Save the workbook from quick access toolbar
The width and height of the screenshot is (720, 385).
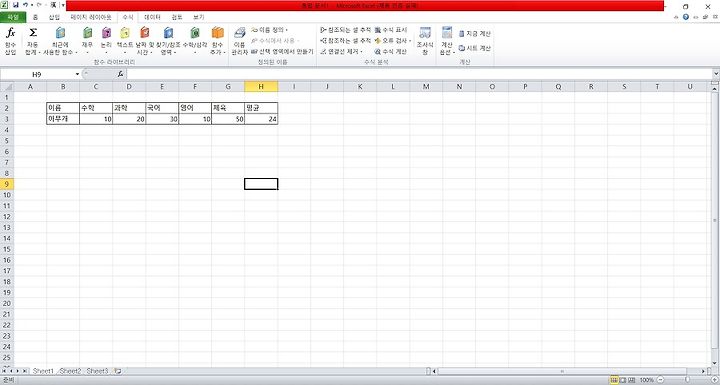point(16,5)
